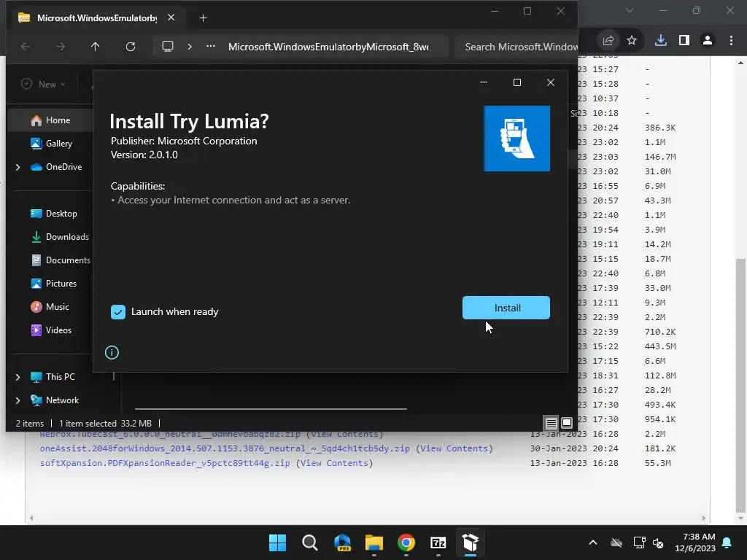Screen dimensions: 747x560
Task: Click the Search Microsoft.Windows search box
Action: (x=517, y=47)
